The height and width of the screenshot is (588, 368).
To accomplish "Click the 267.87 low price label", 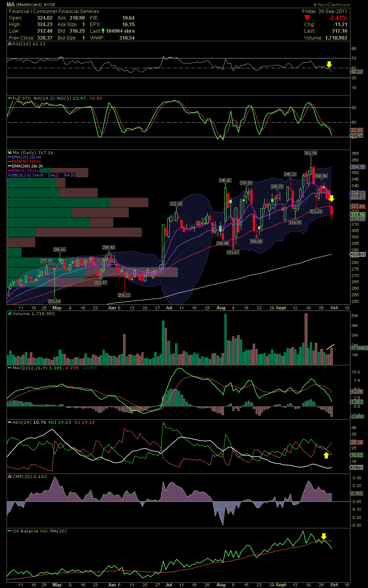I will (x=101, y=283).
